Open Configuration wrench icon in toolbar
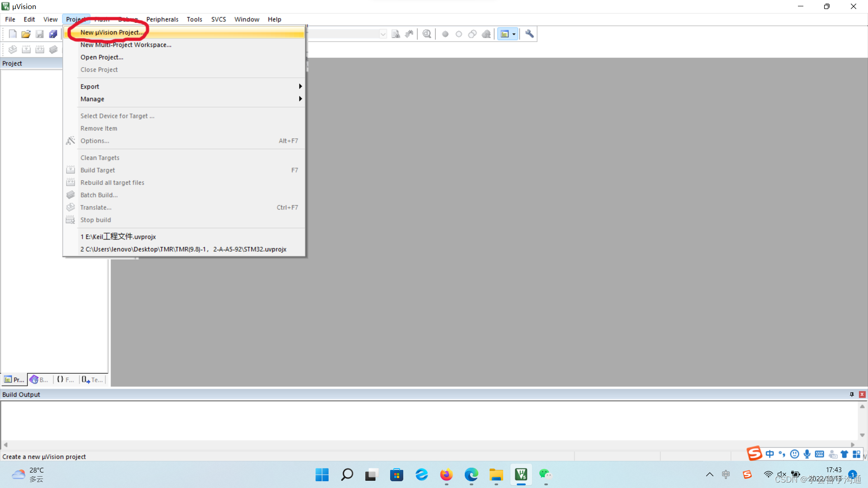Viewport: 868px width, 488px height. click(x=529, y=34)
